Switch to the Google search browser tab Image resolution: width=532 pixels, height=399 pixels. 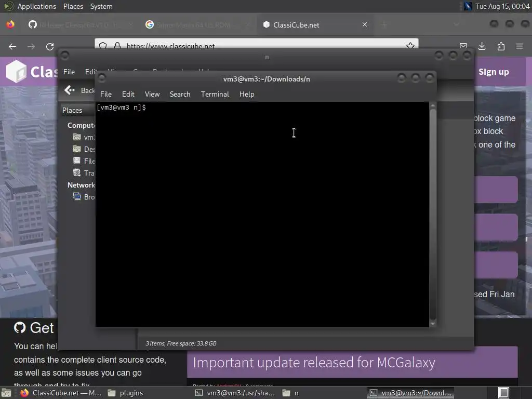pos(197,25)
